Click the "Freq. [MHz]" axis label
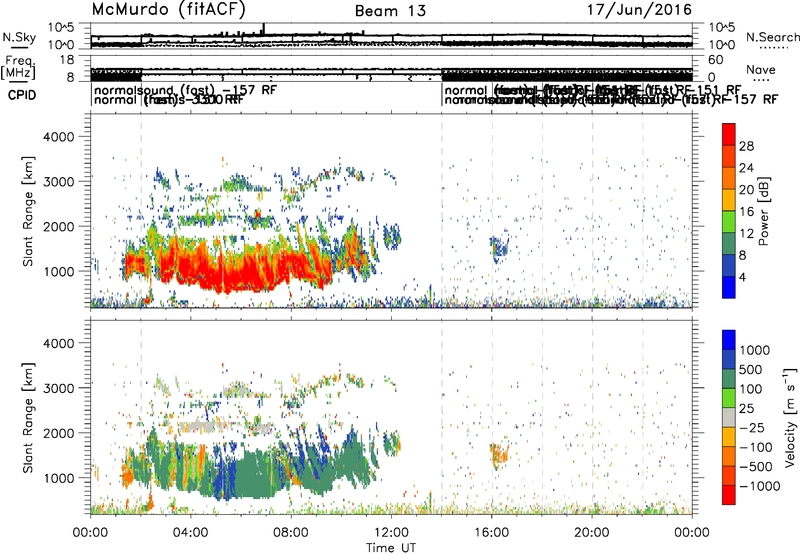Image resolution: width=800 pixels, height=554 pixels. pos(19,67)
